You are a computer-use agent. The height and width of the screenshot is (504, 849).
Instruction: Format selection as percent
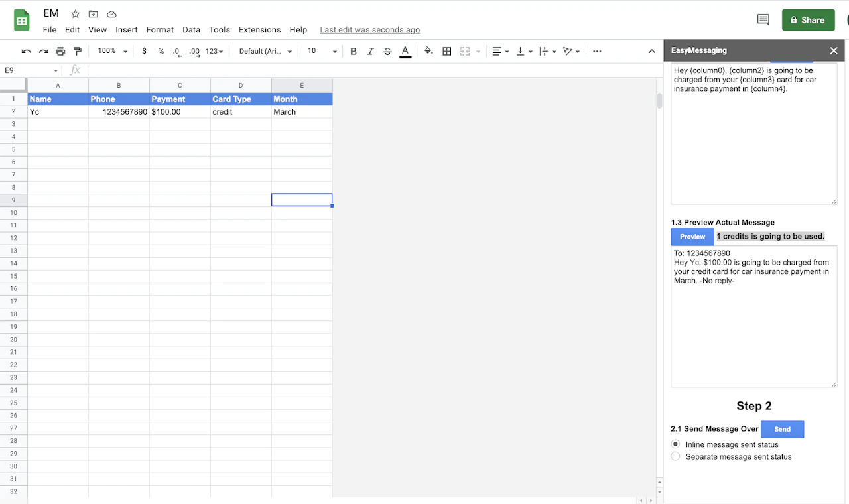pyautogui.click(x=161, y=51)
